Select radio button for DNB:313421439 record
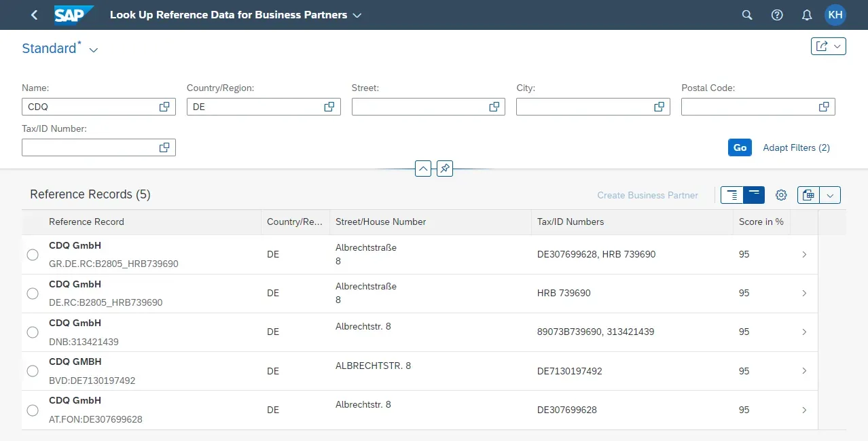The image size is (868, 441). point(33,332)
